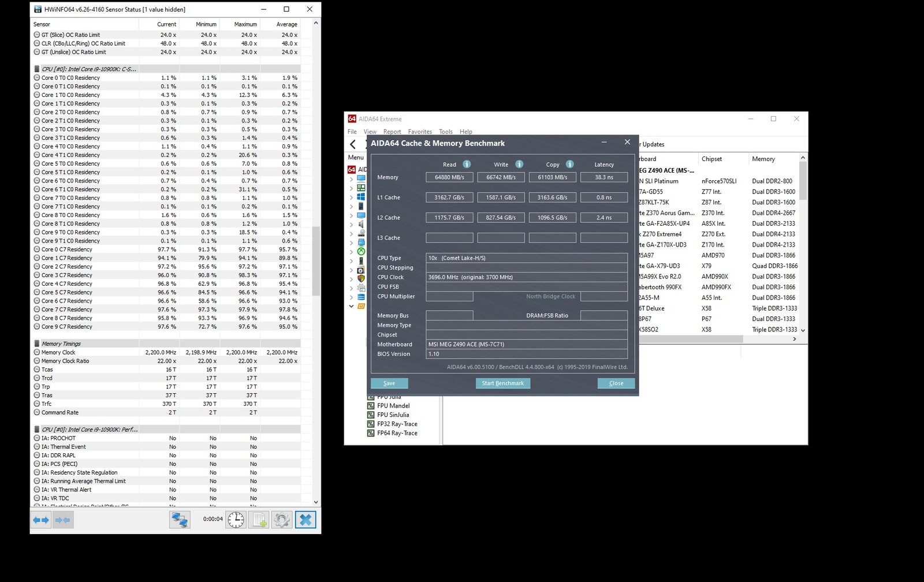Select the Xbox-style DirectX icon in AIDA64 tree

(x=361, y=252)
